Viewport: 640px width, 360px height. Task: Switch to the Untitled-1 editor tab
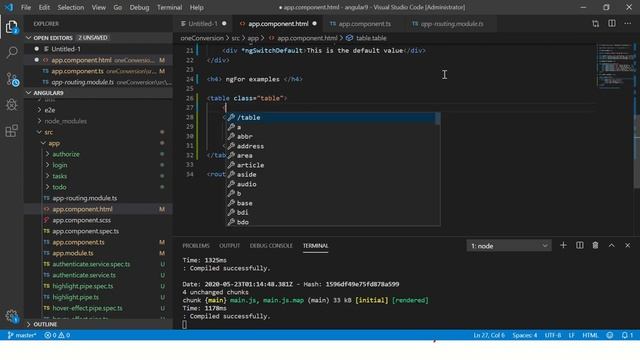(x=203, y=24)
